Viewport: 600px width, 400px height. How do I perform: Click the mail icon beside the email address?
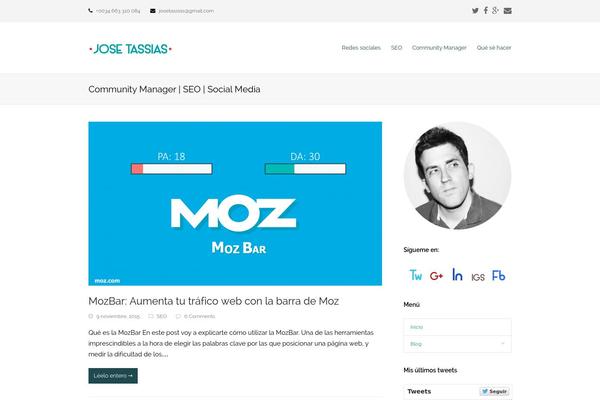pos(153,11)
